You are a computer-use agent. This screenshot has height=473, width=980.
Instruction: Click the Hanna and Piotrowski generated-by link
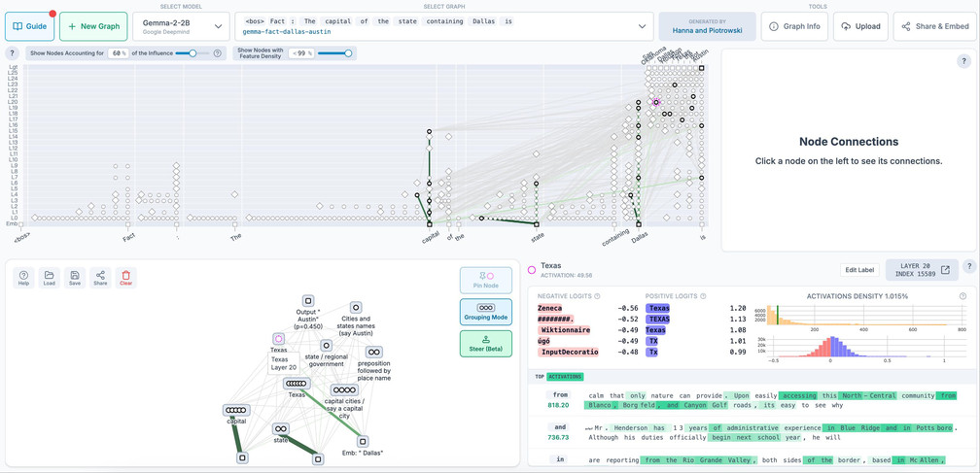tap(708, 29)
